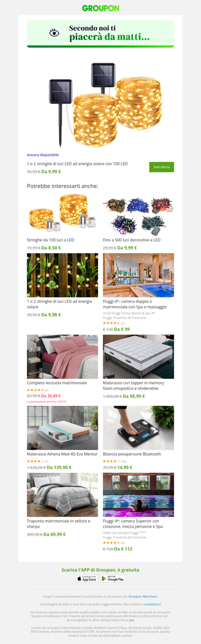Click the memory foam mattress image
This screenshot has width=201, height=644.
138,357
